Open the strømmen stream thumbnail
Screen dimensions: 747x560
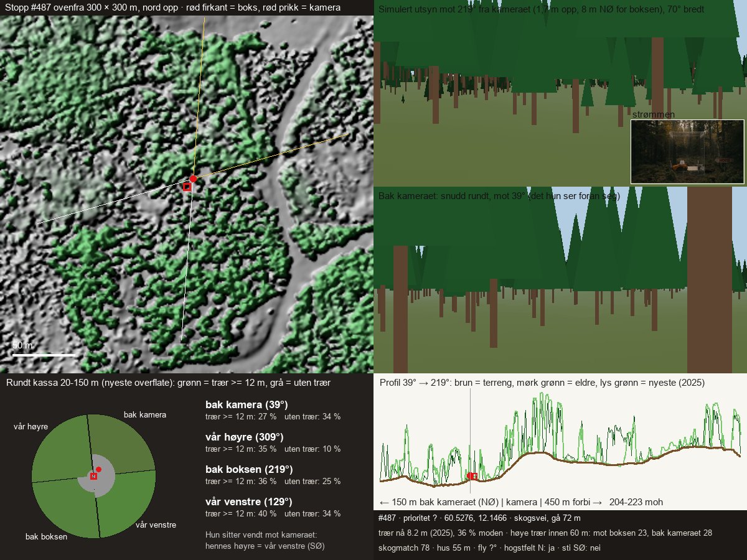click(x=687, y=152)
